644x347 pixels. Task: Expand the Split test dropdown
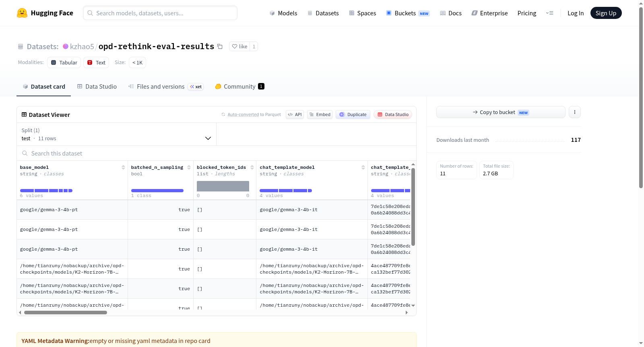tap(116, 134)
